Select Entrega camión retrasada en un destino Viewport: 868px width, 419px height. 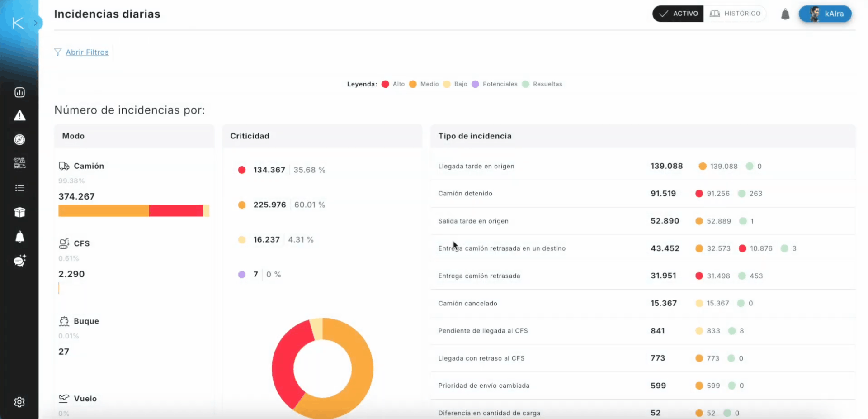tap(643, 248)
